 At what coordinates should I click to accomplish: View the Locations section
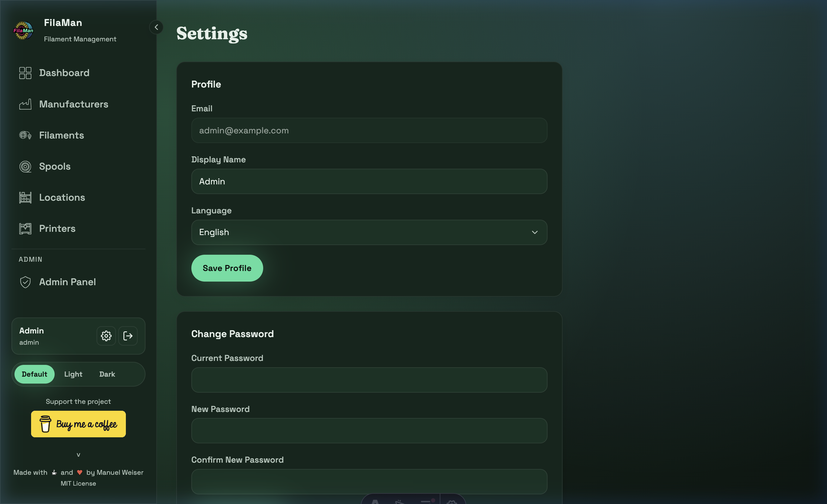[62, 197]
